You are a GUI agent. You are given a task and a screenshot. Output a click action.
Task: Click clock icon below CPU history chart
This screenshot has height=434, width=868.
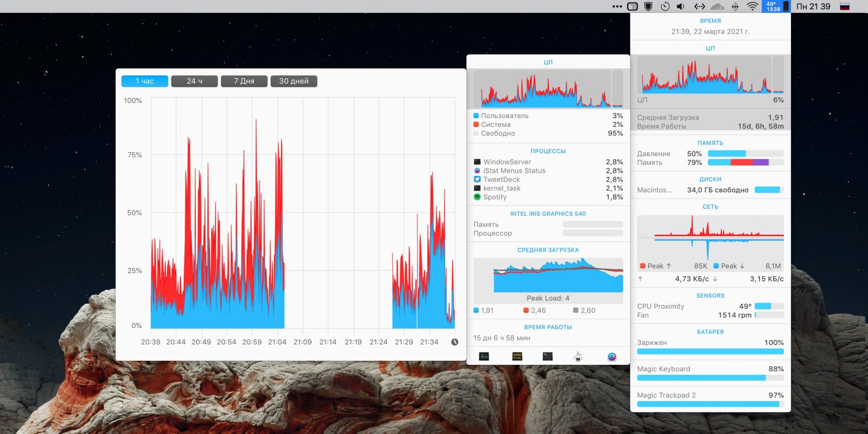pyautogui.click(x=455, y=342)
